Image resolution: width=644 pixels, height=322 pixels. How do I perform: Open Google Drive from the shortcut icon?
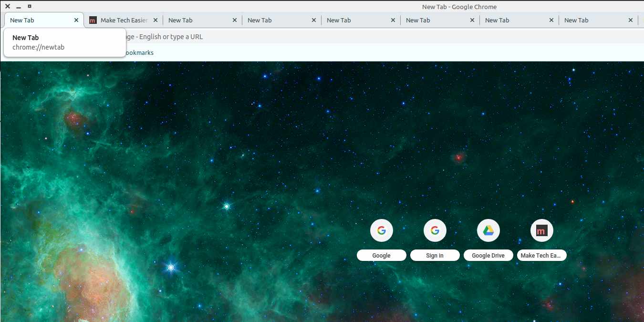pyautogui.click(x=488, y=230)
